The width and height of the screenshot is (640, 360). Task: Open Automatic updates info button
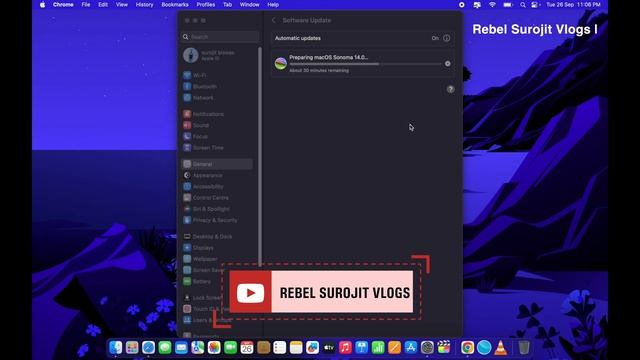447,38
